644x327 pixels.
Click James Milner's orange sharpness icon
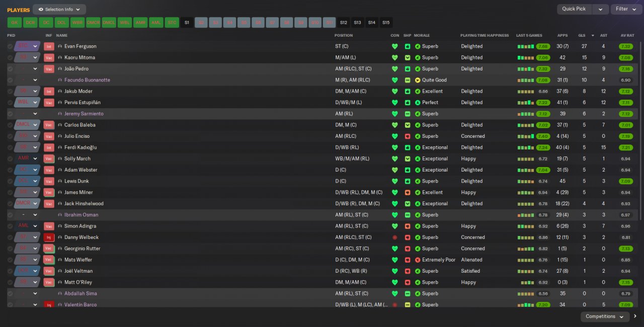tap(408, 193)
